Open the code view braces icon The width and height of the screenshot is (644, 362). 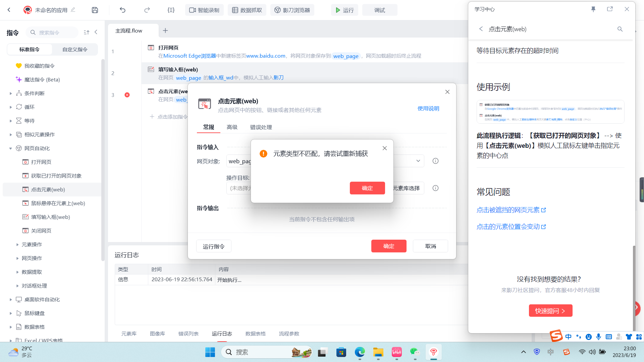click(171, 10)
